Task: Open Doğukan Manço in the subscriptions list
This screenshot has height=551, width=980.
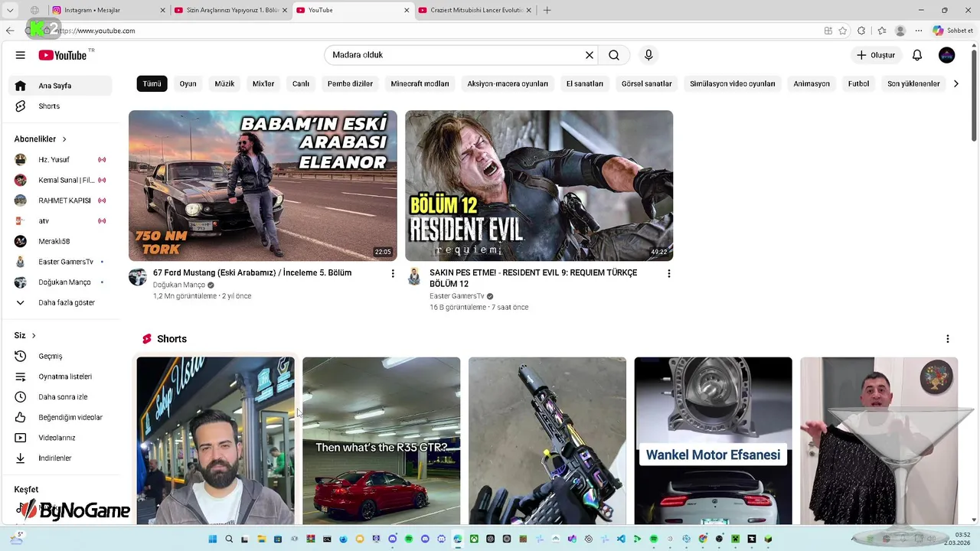Action: coord(61,282)
